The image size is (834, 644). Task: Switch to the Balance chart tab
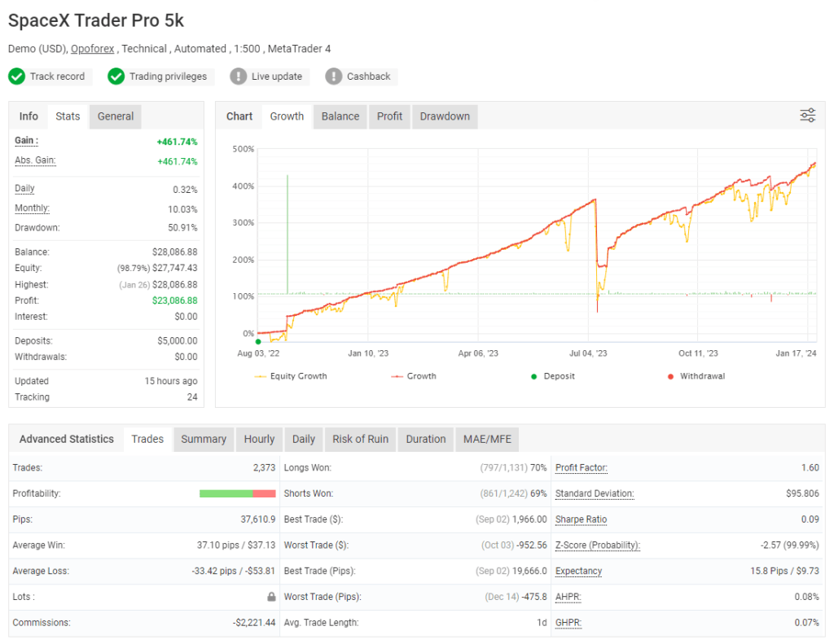point(340,116)
